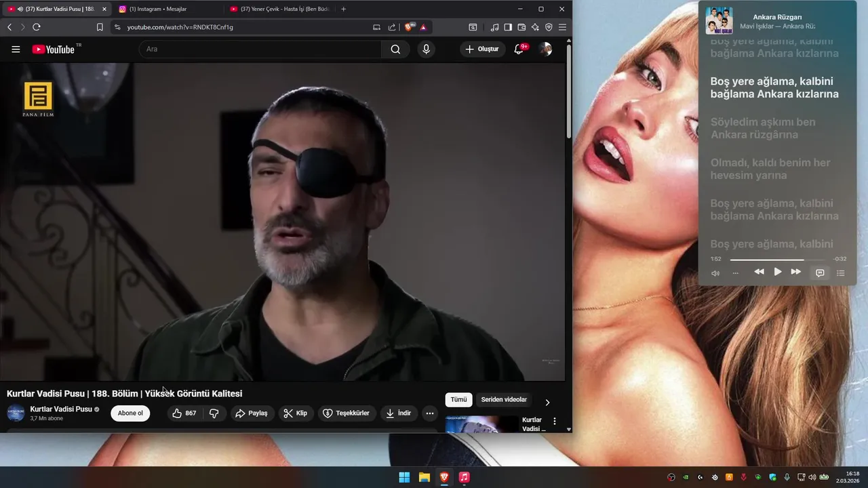Click the YouTube page vertical scrollbar
The width and height of the screenshot is (868, 488).
point(568,92)
